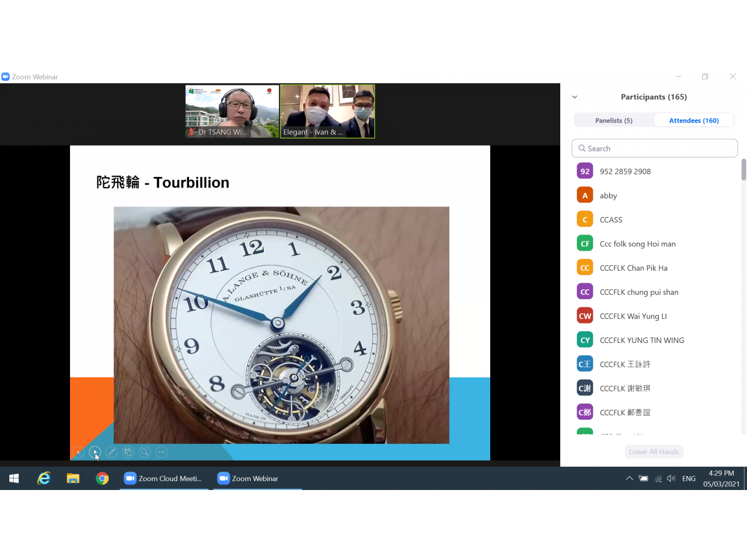Open the slideshow pen tool
The height and width of the screenshot is (560, 747).
112,452
